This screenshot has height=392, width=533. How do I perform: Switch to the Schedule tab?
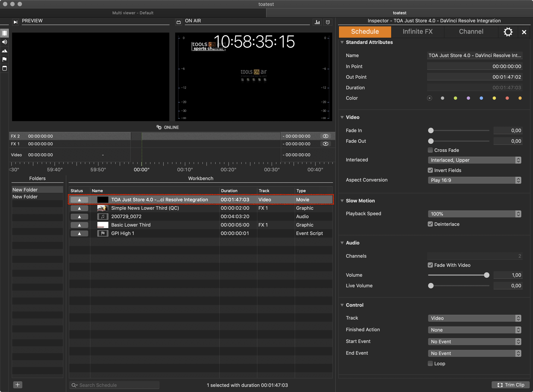coord(365,32)
